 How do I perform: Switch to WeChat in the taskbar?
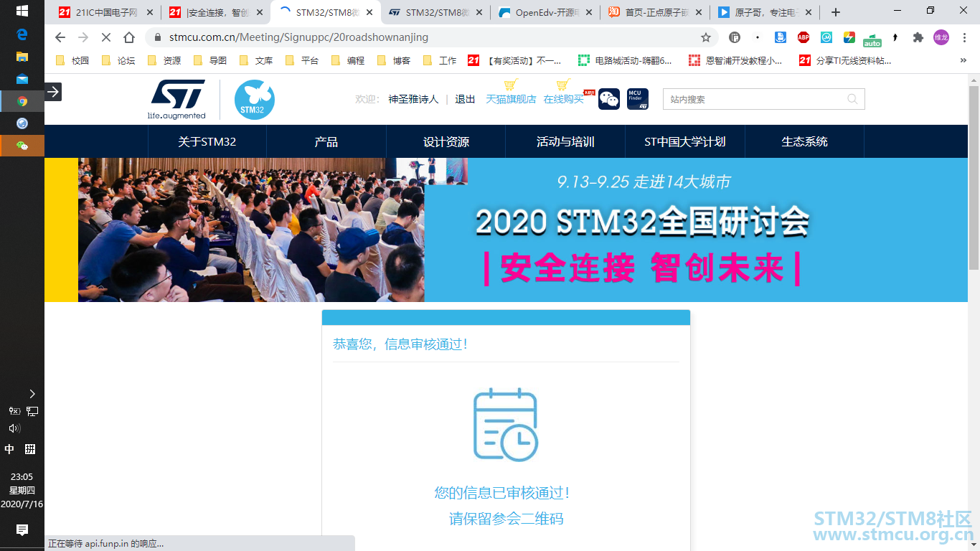pyautogui.click(x=22, y=146)
